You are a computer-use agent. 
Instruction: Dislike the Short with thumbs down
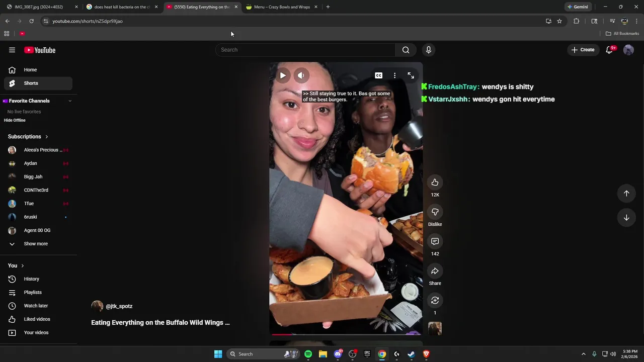pos(435,212)
